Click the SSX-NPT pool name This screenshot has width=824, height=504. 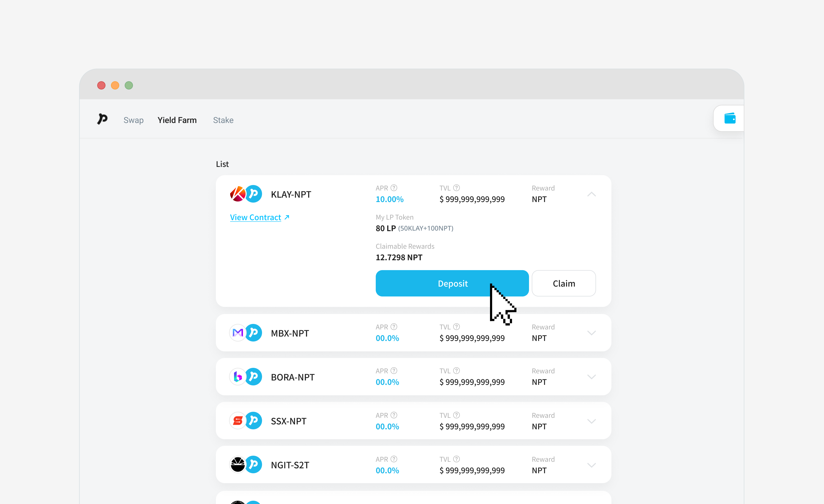(x=289, y=421)
